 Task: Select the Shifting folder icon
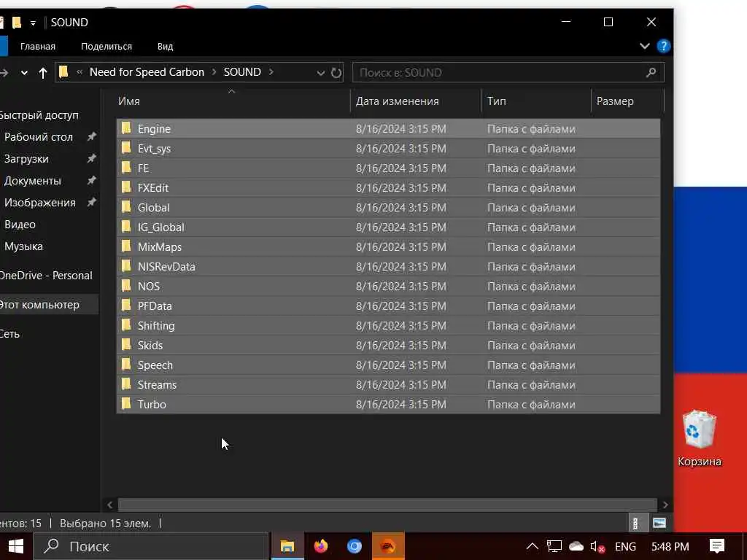(x=126, y=325)
